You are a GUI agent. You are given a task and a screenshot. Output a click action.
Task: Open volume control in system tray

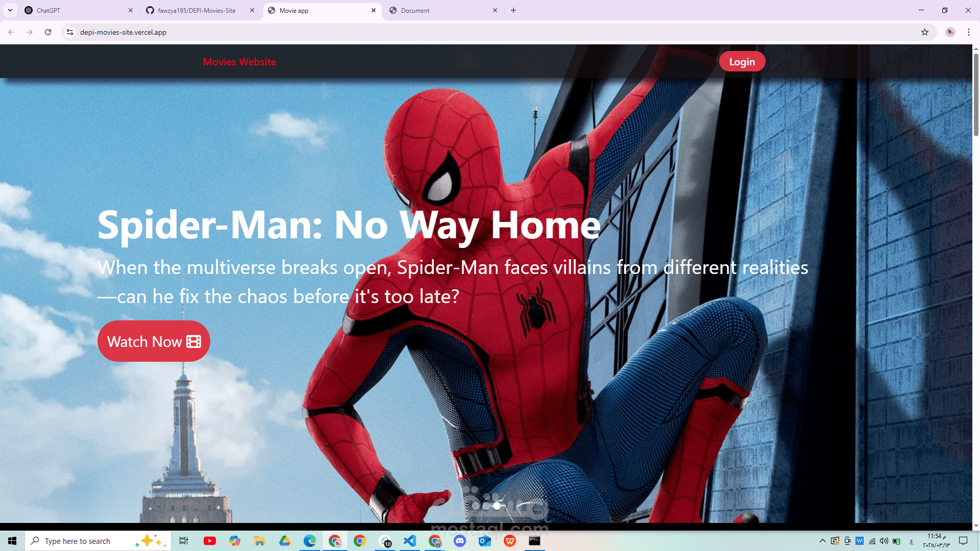point(884,541)
